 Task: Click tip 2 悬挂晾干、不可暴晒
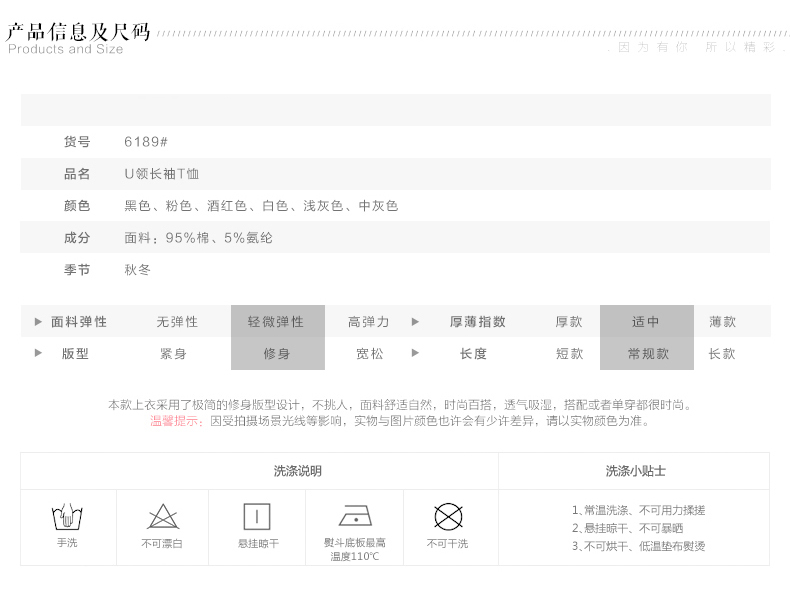click(x=627, y=528)
